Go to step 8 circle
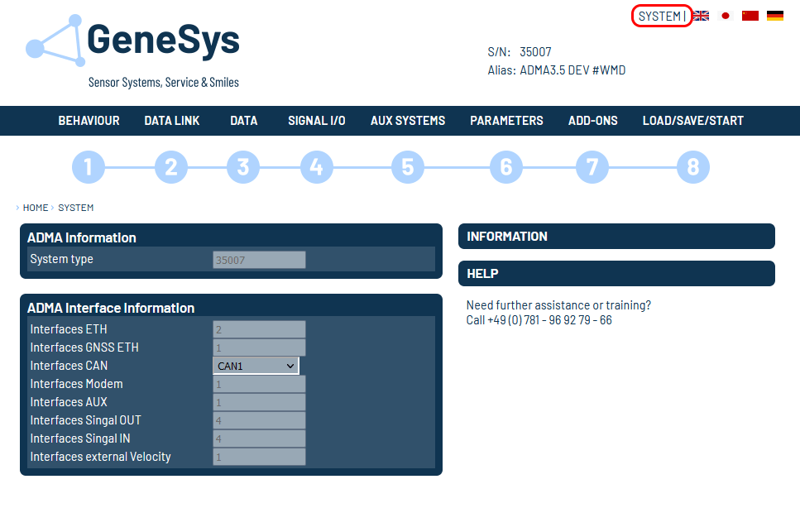This screenshot has height=532, width=800. (692, 167)
